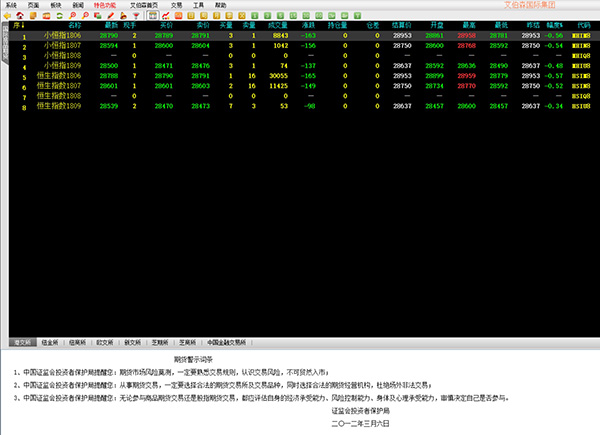Select the 恒生指数1808 row

coord(304,96)
